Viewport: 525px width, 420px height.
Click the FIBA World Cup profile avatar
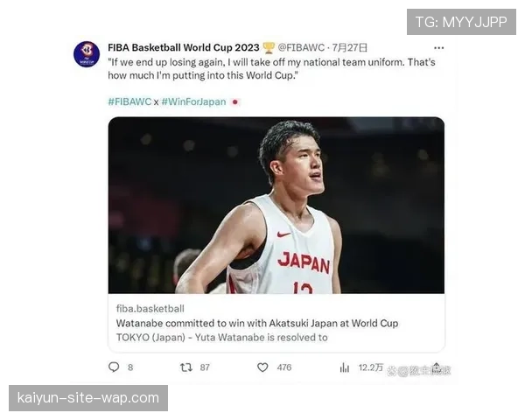click(x=87, y=54)
